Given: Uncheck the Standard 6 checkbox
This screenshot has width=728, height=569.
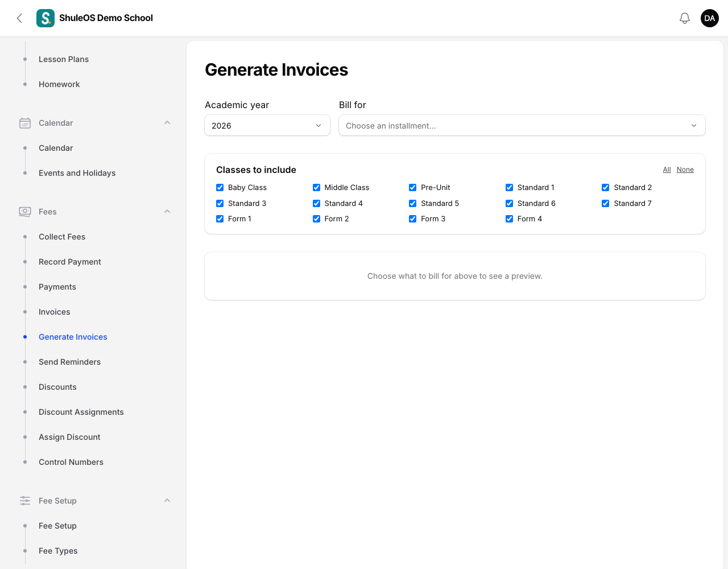Looking at the screenshot, I should (x=510, y=204).
